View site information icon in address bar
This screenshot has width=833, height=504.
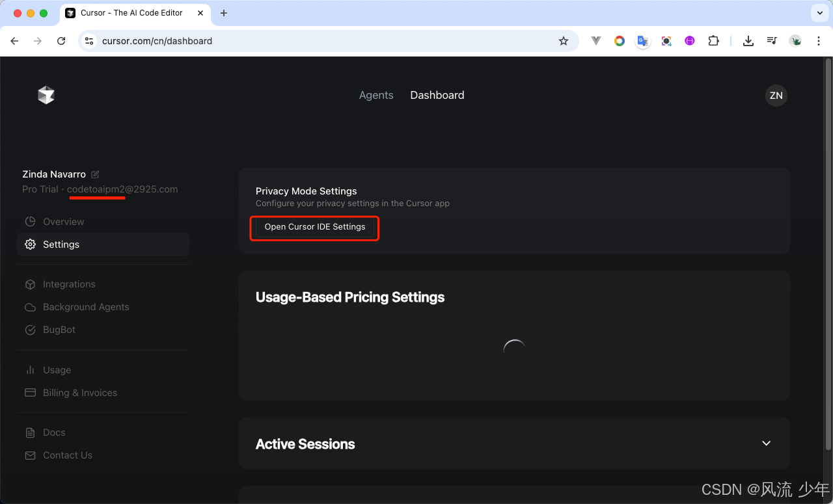(89, 41)
